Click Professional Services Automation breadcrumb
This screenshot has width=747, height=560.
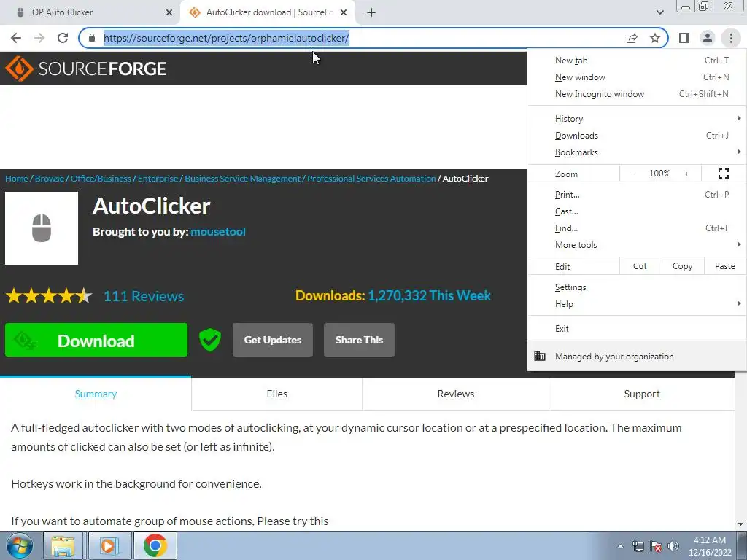[371, 179]
